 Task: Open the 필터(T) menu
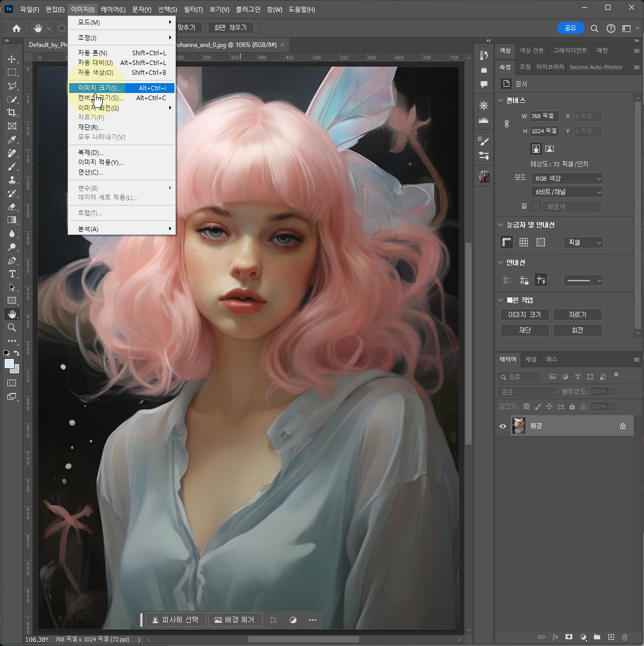[x=193, y=9]
